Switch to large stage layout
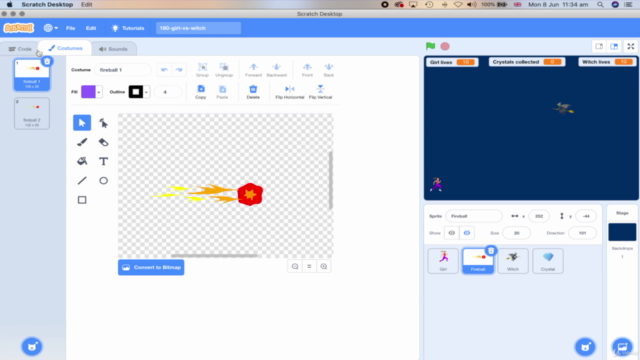This screenshot has height=360, width=640. click(x=614, y=46)
